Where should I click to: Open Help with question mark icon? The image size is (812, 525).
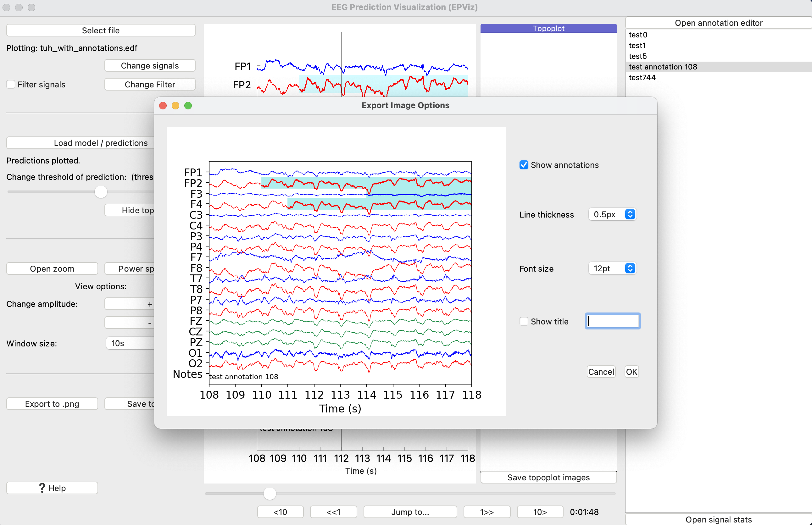coord(52,488)
